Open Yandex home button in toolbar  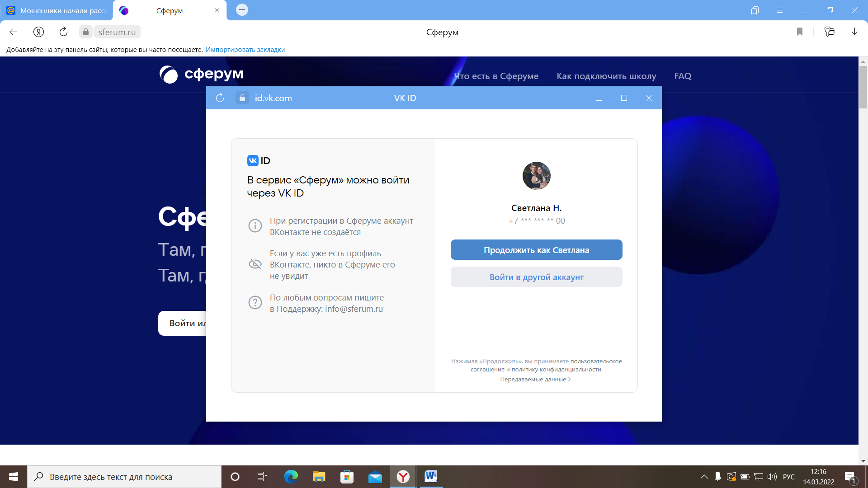click(x=38, y=32)
